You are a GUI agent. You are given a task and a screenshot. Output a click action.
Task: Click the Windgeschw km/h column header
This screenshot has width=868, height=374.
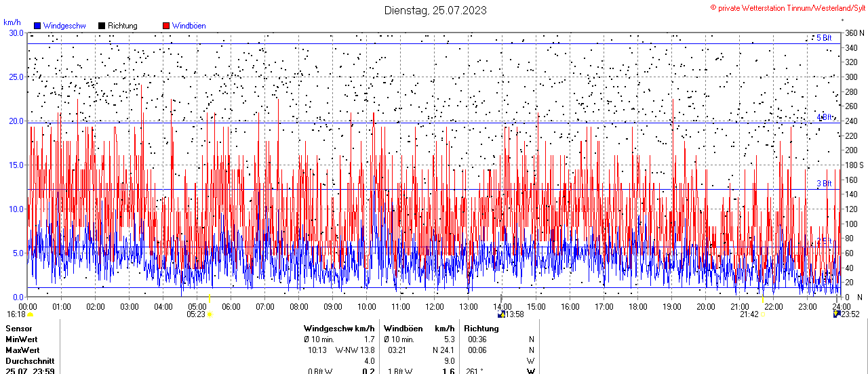[x=339, y=328]
